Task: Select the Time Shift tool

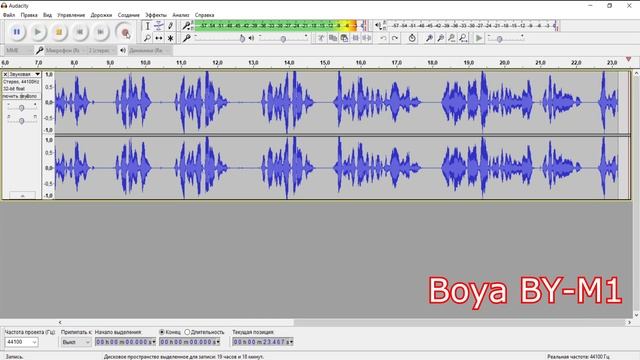Action: tap(159, 38)
